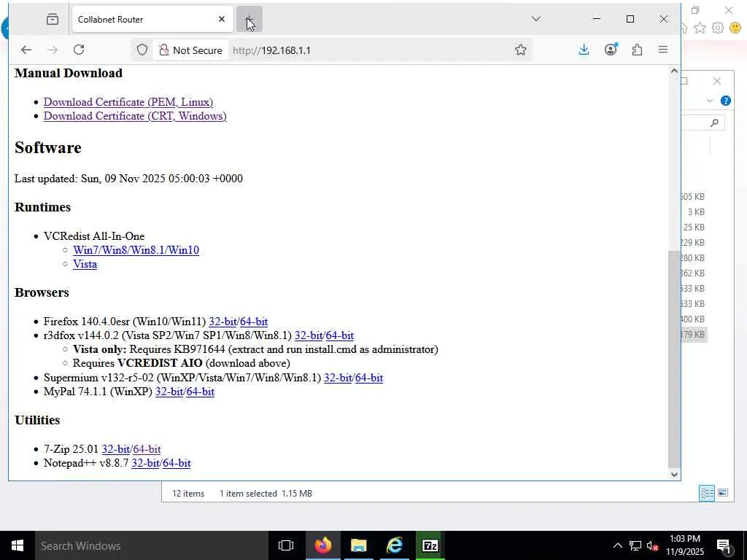This screenshot has height=560, width=747.
Task: Download Notepad++ v8.8.7 64-bit
Action: coord(177,463)
